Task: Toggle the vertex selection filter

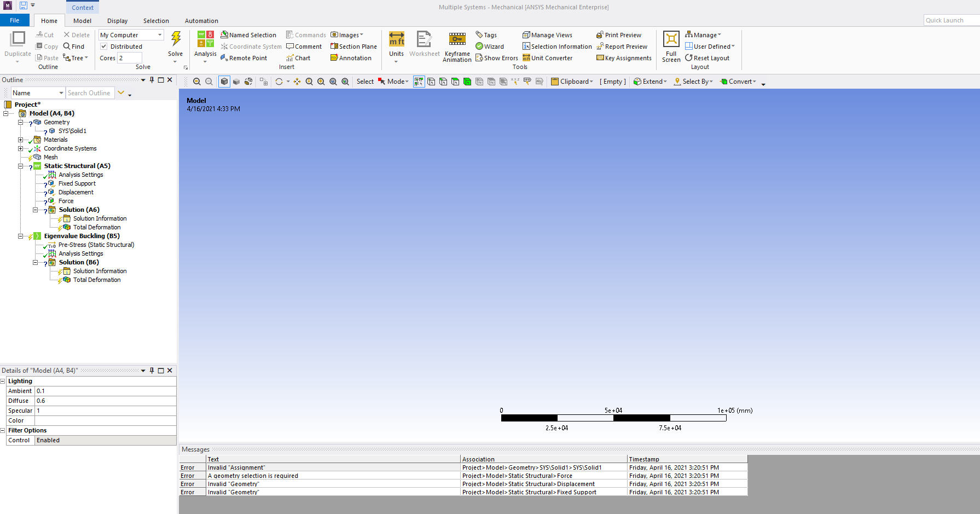Action: 431,82
